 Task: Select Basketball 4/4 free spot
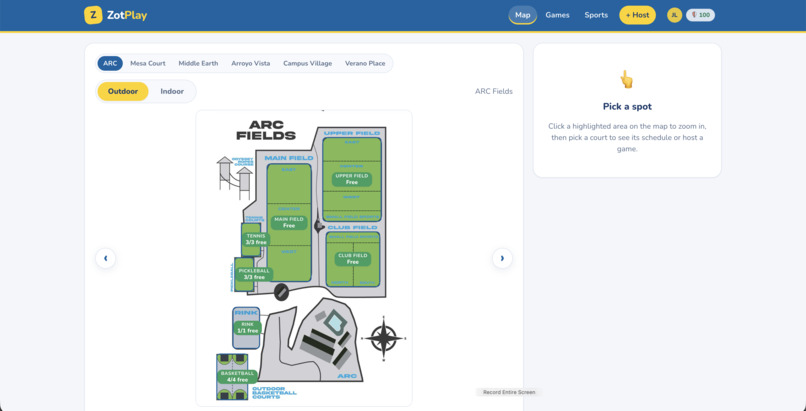point(237,377)
